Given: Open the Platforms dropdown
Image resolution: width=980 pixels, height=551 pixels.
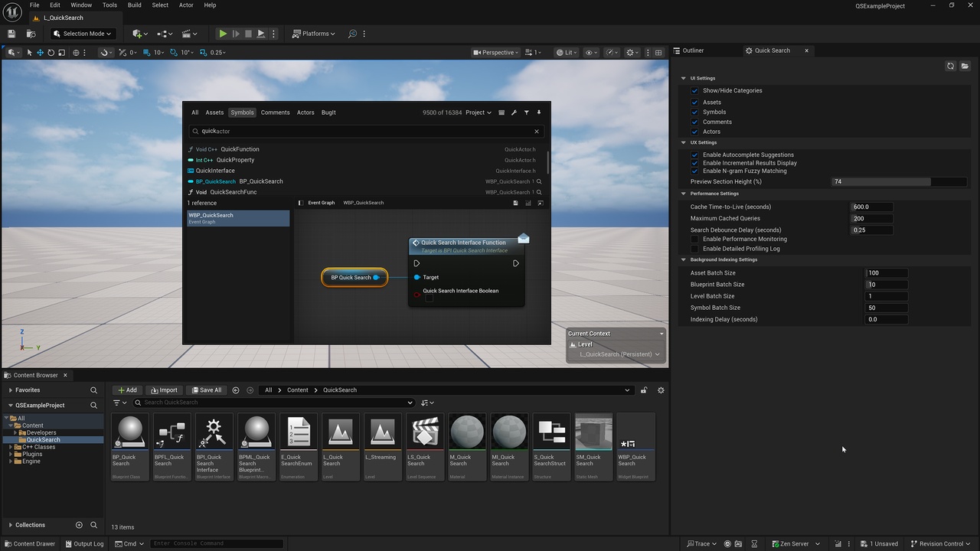Looking at the screenshot, I should pos(312,34).
